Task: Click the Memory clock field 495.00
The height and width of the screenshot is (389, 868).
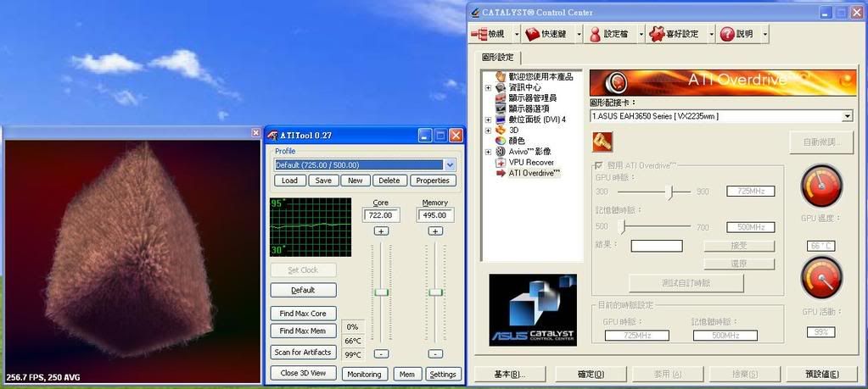Action: (x=435, y=215)
